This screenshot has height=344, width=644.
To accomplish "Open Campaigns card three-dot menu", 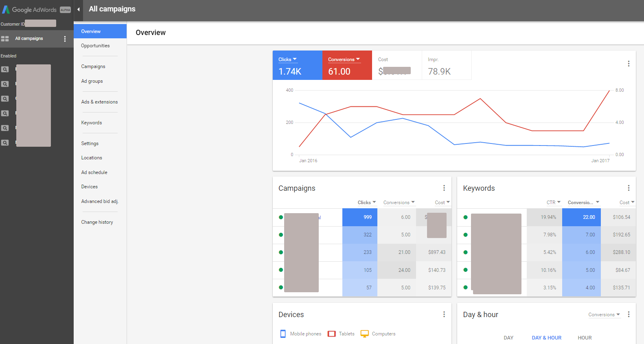I will point(444,188).
